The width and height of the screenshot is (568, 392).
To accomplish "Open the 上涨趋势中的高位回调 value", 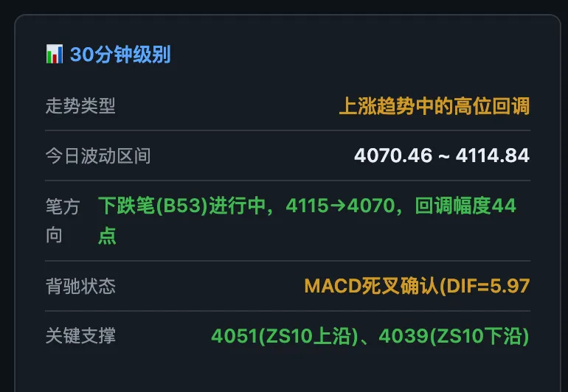I will point(434,106).
